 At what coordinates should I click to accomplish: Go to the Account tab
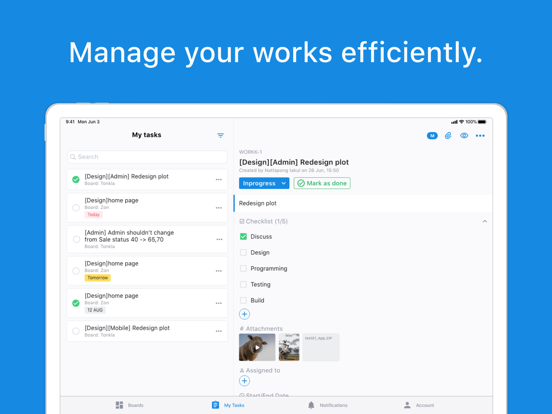[x=419, y=405]
